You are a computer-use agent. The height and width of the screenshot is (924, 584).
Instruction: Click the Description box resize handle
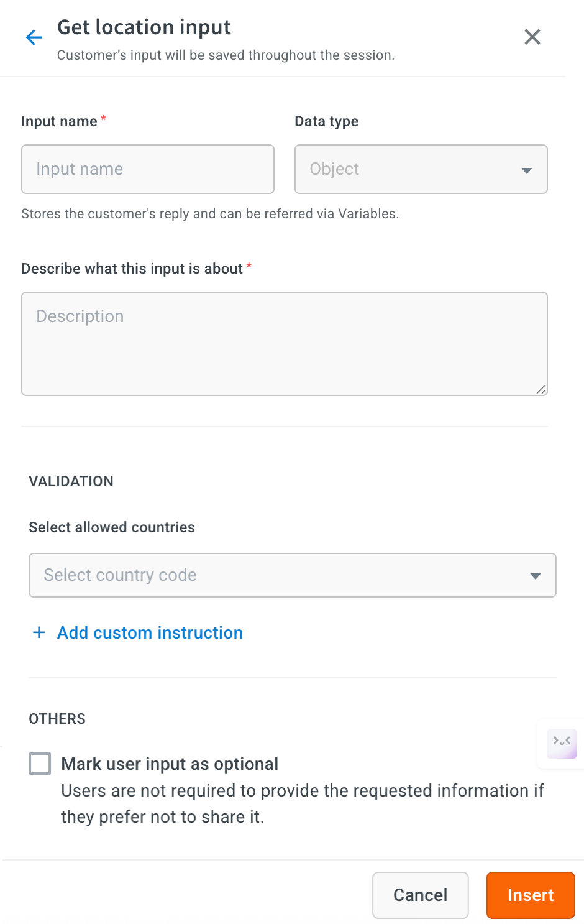pos(541,389)
